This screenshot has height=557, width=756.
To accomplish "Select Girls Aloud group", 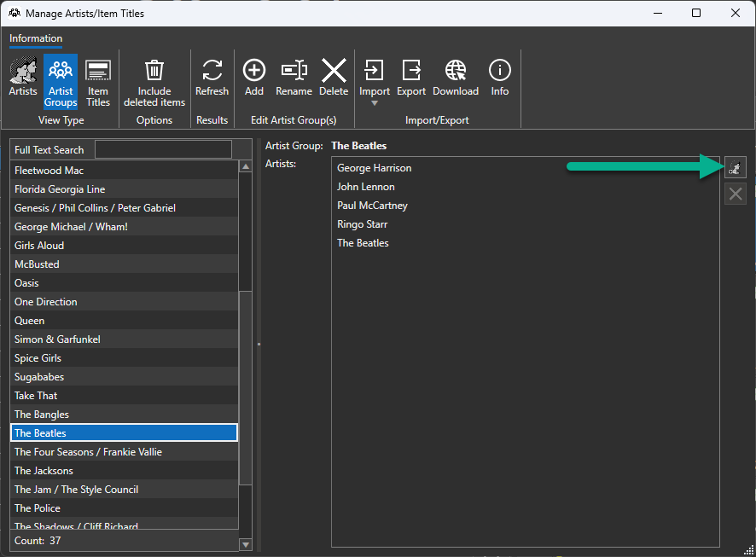I will [x=124, y=246].
